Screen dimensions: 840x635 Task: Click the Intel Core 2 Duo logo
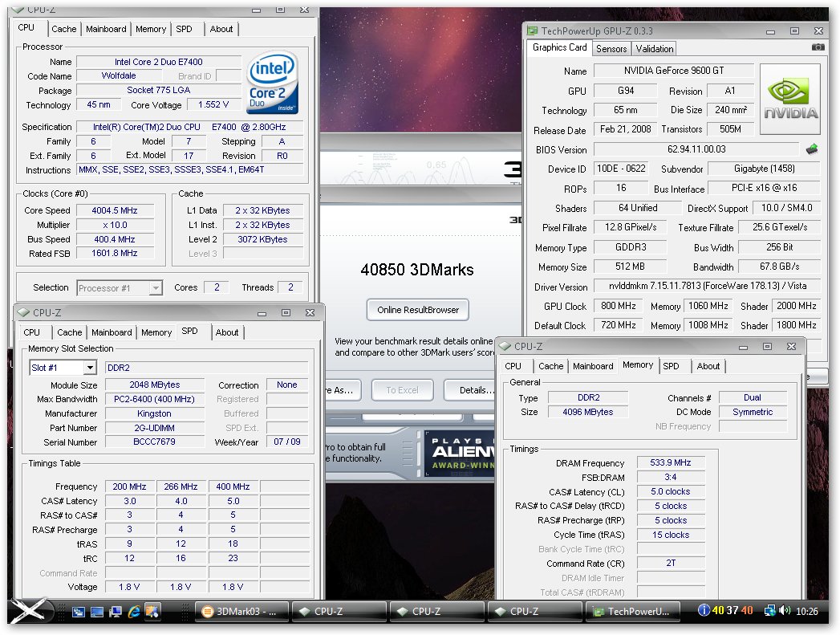coord(272,83)
